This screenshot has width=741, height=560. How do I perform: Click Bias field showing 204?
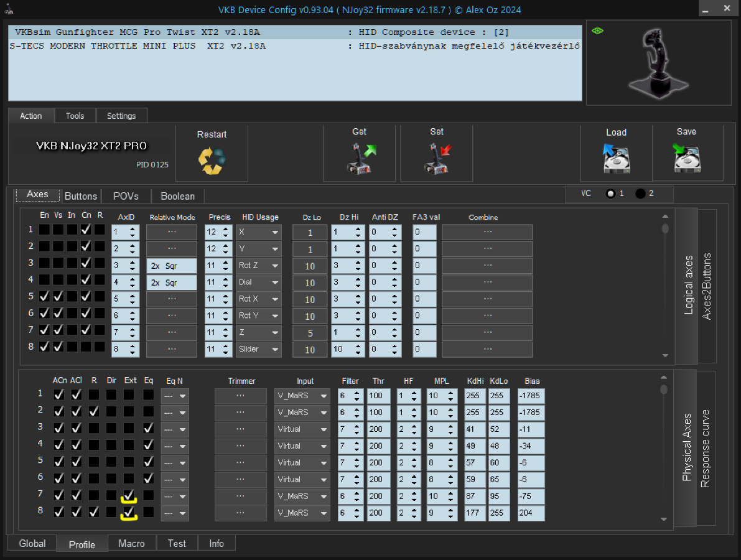click(531, 513)
